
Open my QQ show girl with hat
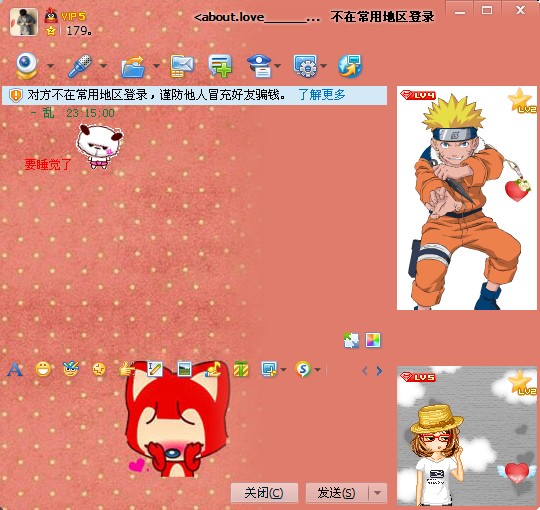point(467,436)
